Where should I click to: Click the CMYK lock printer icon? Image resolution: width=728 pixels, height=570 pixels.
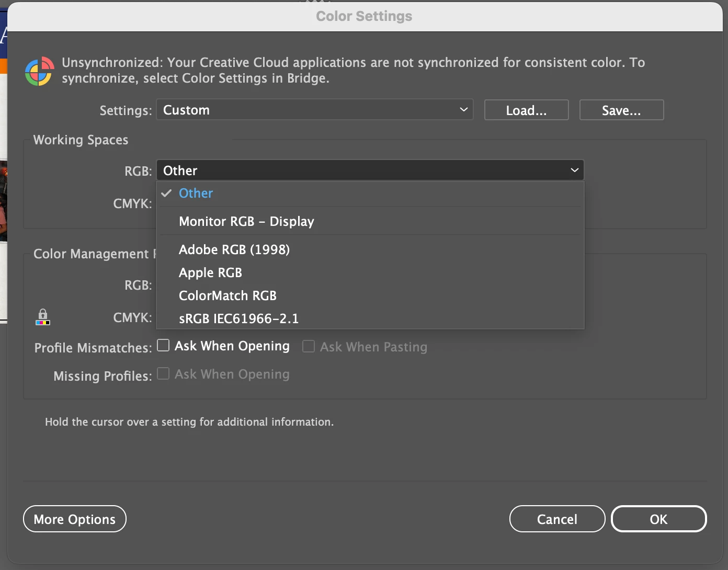point(43,317)
